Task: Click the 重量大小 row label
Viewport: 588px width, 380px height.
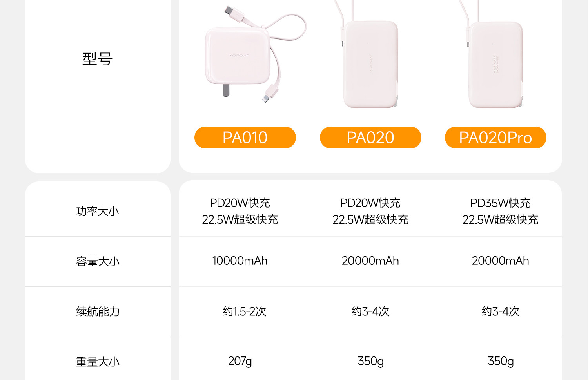Action: click(98, 362)
